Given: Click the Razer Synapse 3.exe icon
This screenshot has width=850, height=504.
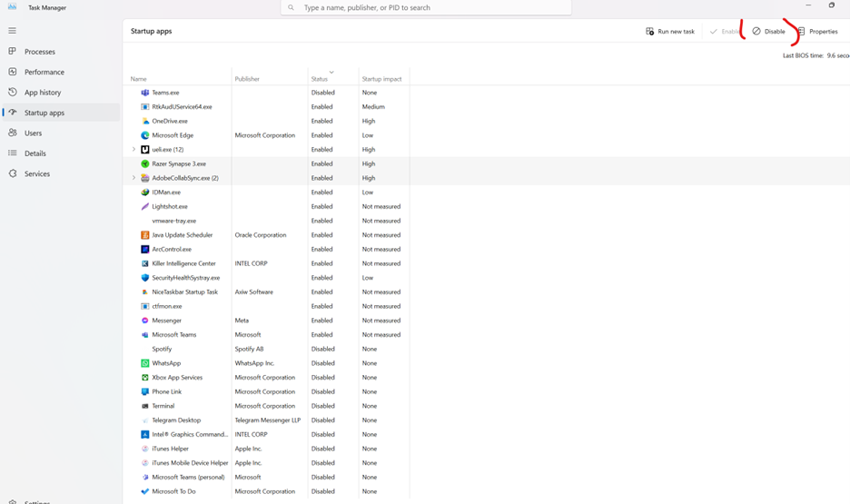Looking at the screenshot, I should [x=145, y=164].
